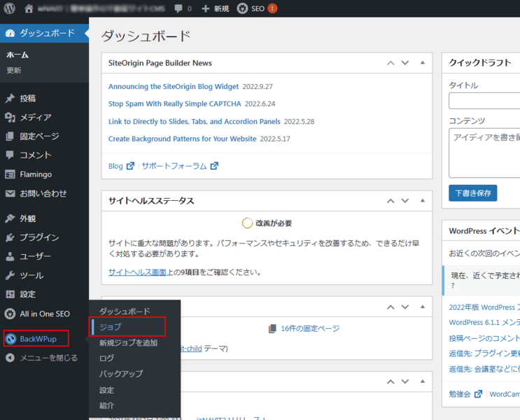Move bottom dashboard panel down
520x420 pixels.
405,381
